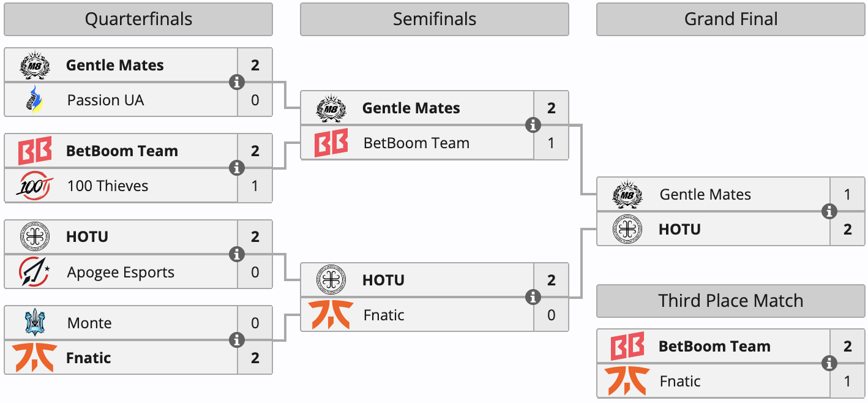Image resolution: width=868 pixels, height=403 pixels.
Task: Open Apogee Esports team name link
Action: (121, 273)
